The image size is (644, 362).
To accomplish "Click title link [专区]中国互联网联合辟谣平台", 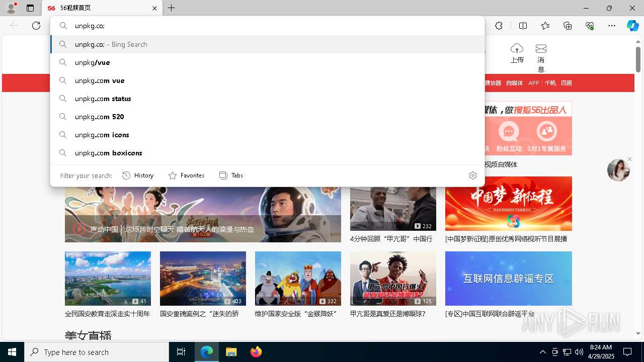I will [x=490, y=314].
